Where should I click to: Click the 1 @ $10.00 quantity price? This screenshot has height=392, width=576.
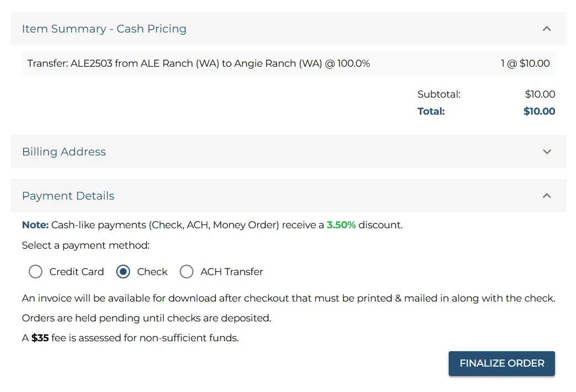coord(525,63)
